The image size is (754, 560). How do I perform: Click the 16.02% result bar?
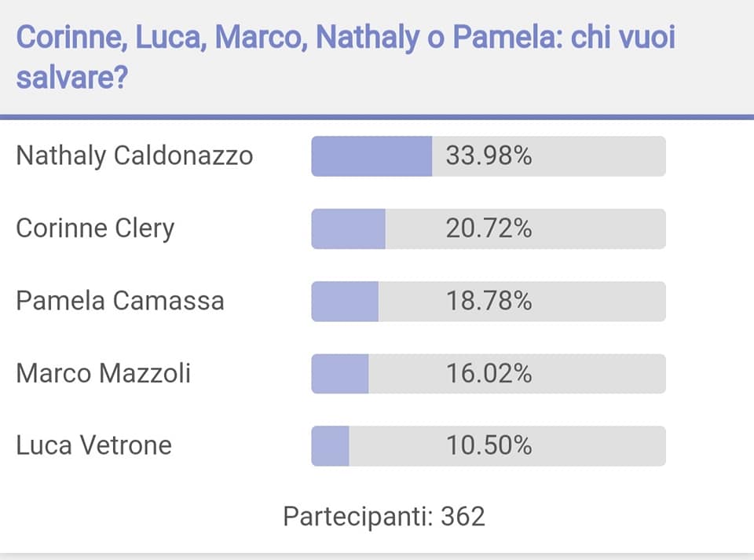click(x=489, y=374)
